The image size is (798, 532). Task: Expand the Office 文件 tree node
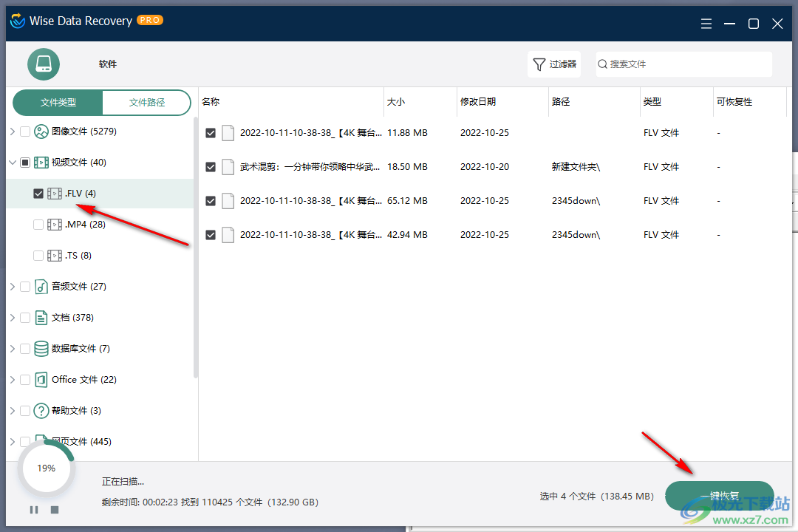click(13, 380)
